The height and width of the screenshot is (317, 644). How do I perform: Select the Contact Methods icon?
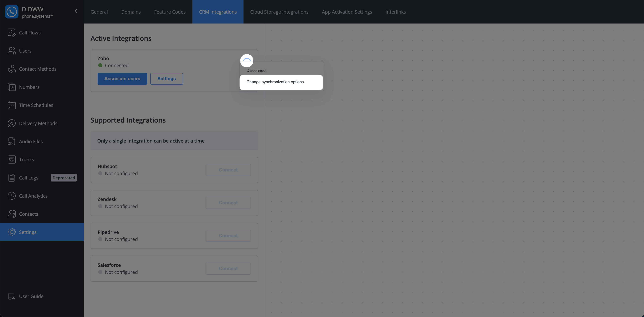(x=12, y=69)
